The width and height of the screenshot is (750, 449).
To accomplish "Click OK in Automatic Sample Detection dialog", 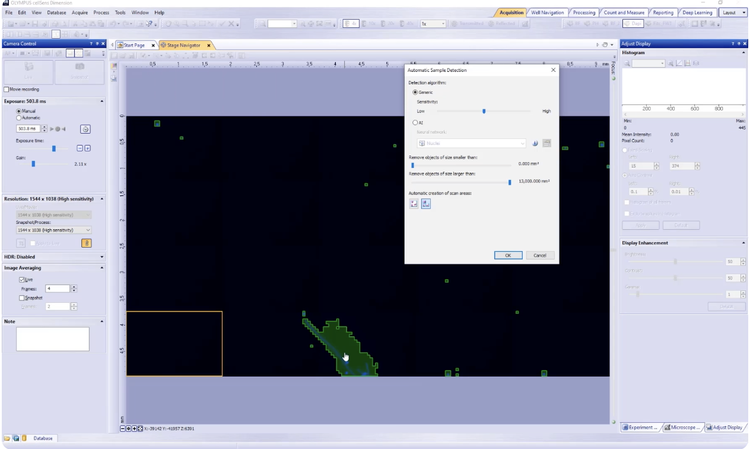I will pos(508,255).
